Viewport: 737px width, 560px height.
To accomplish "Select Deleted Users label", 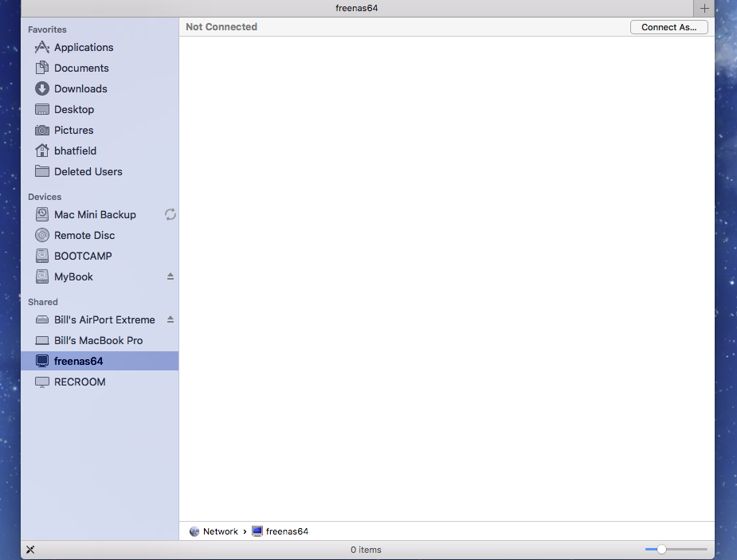I will pyautogui.click(x=88, y=171).
